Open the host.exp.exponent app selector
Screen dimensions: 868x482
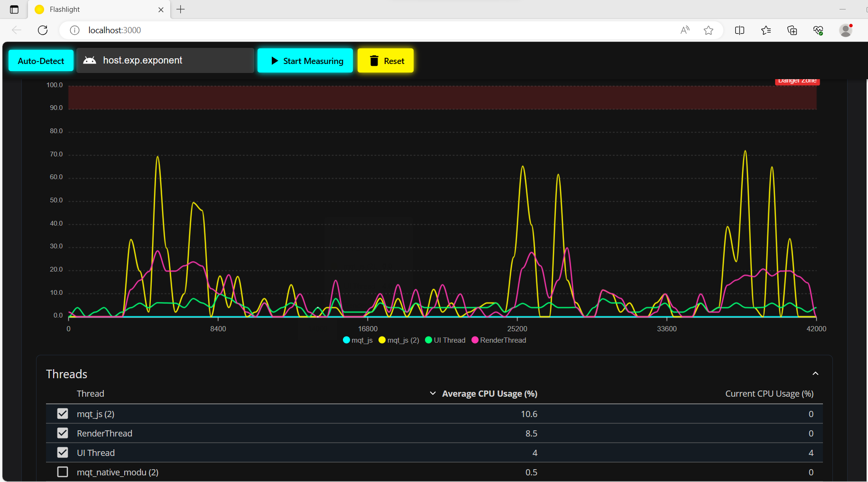[165, 61]
